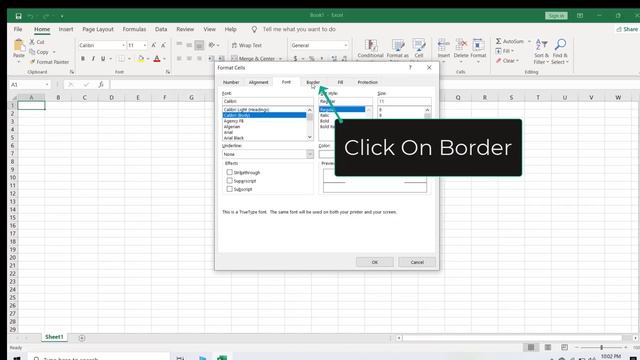Image resolution: width=640 pixels, height=360 pixels.
Task: Toggle Underline in the ribbon
Action: (103, 59)
